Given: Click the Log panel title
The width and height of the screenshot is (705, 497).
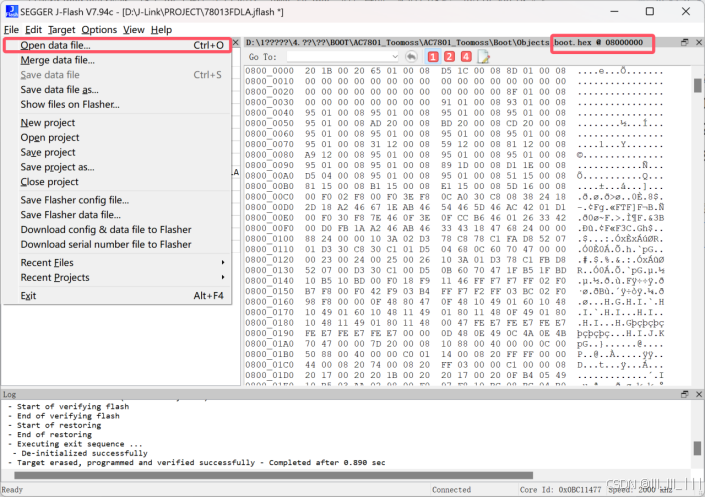Looking at the screenshot, I should point(9,394).
